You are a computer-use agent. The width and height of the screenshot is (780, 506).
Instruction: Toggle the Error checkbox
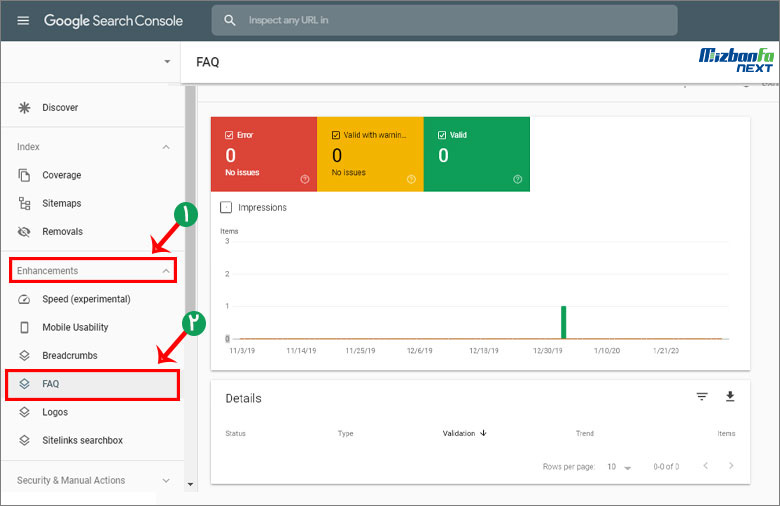point(229,135)
